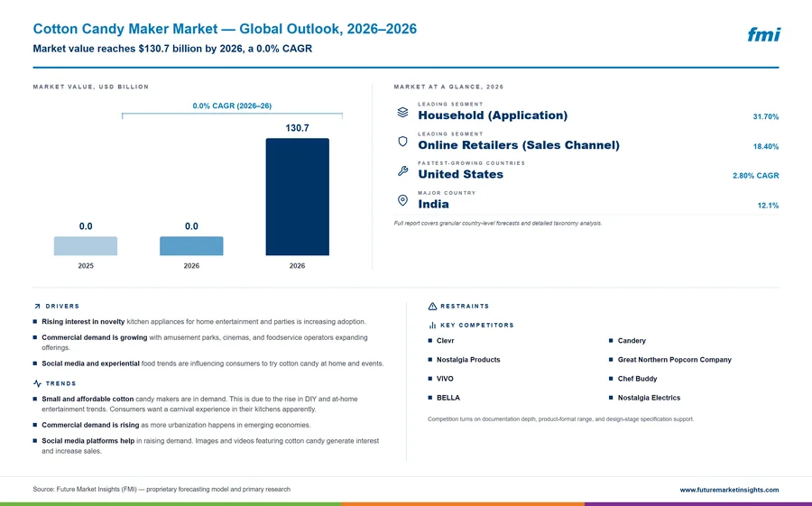Click the 31.70% value
812x506 pixels.
tap(765, 117)
